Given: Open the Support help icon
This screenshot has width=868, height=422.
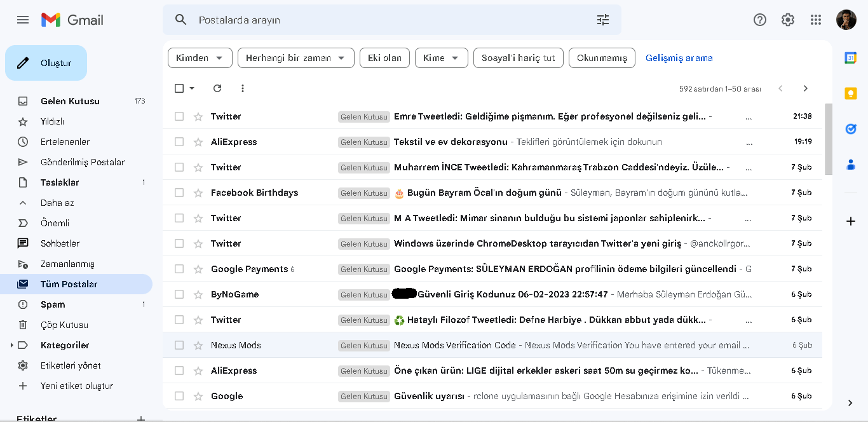Looking at the screenshot, I should (x=760, y=20).
